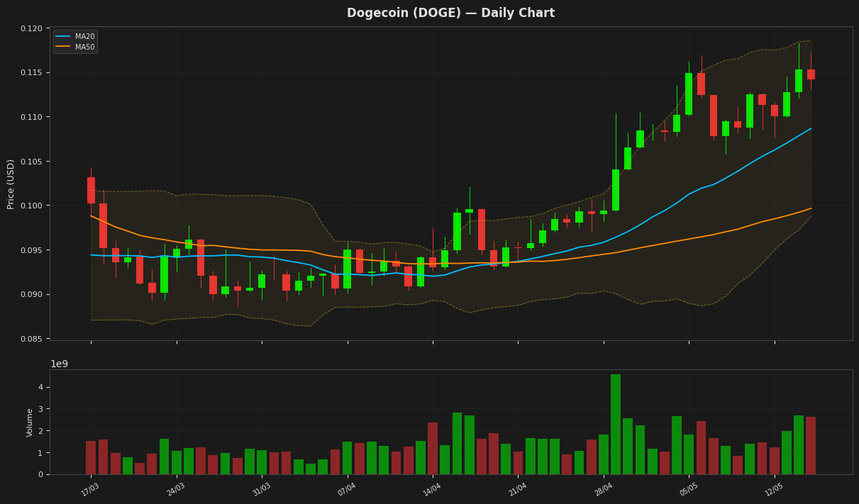
Task: Select the MA50 legend label
Action: click(85, 47)
